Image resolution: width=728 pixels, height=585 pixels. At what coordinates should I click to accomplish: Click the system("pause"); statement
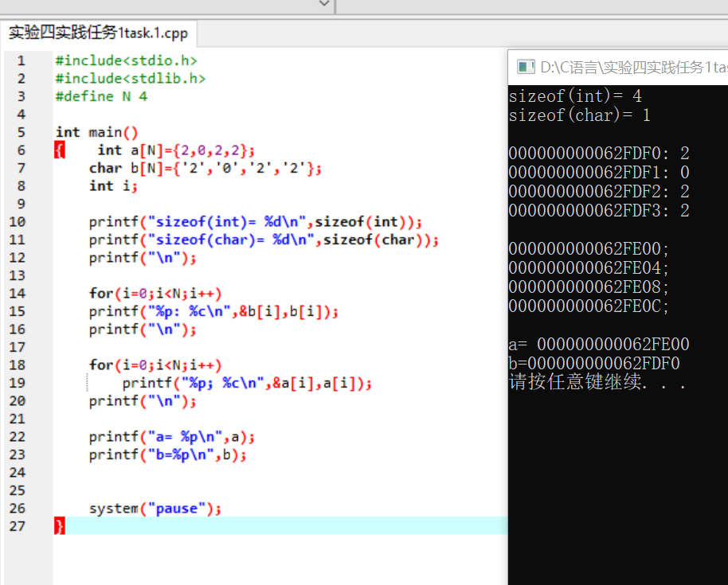(155, 509)
